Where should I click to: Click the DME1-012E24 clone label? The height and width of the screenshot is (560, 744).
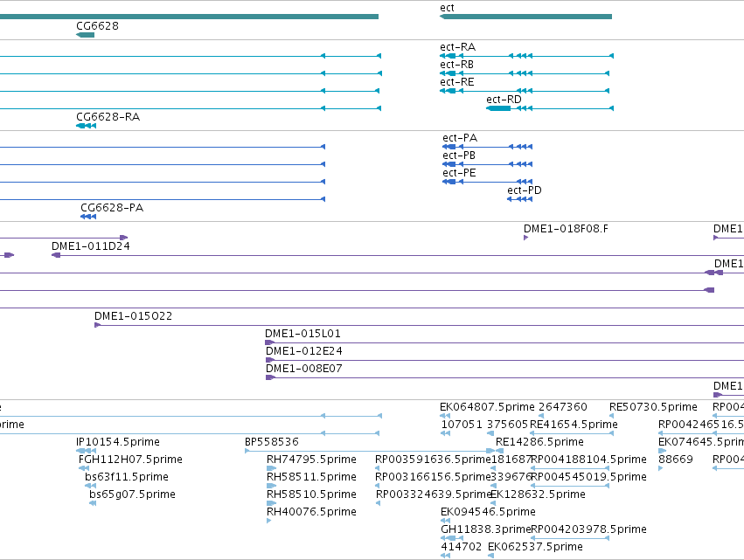303,351
